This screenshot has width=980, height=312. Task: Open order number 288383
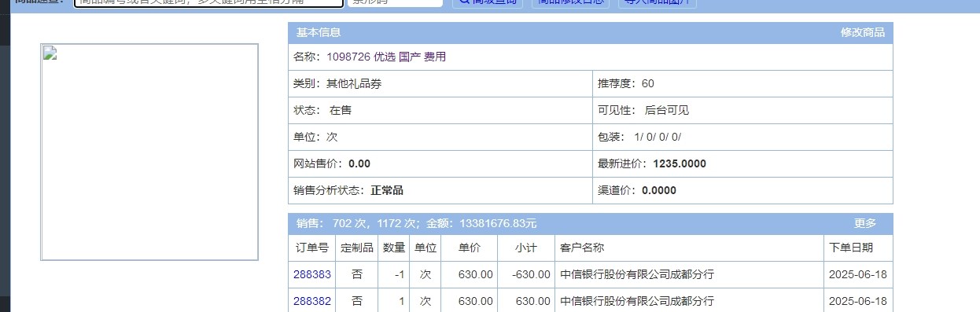[312, 275]
